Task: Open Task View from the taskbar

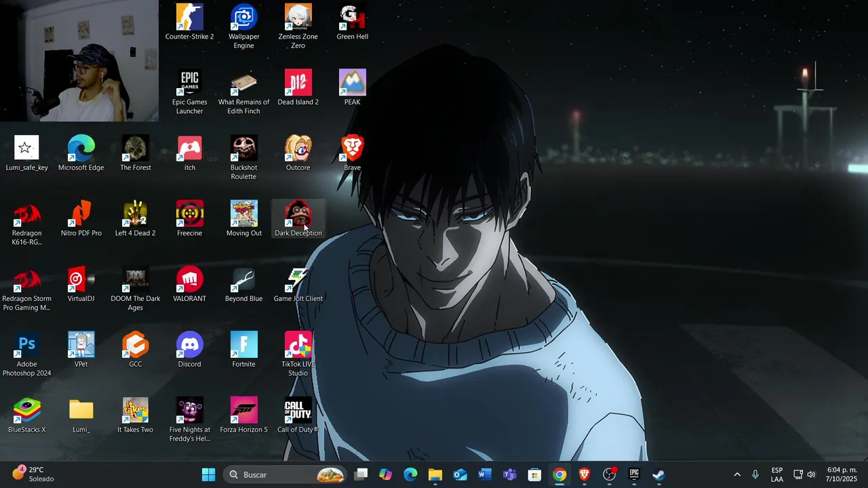Action: (361, 474)
